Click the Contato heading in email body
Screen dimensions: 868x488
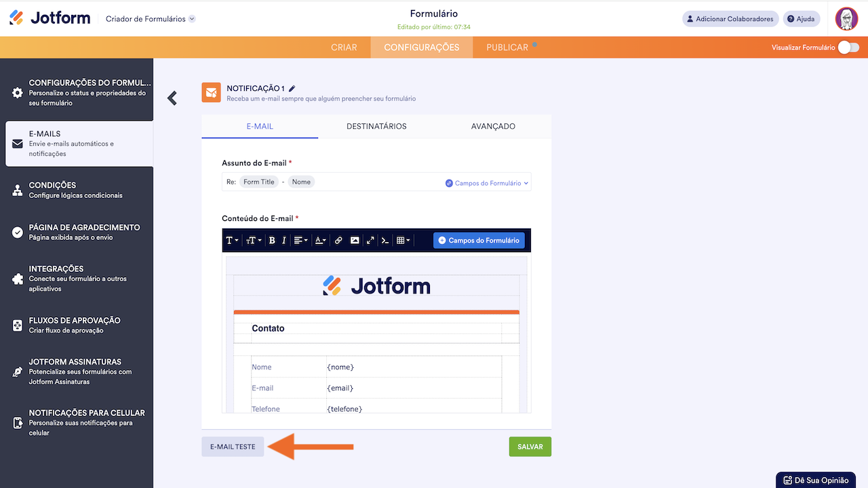(268, 328)
